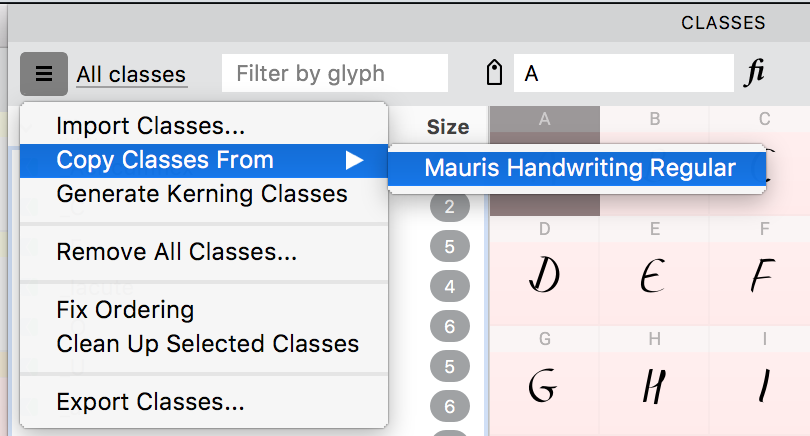Click the glyph H cell

(x=654, y=380)
